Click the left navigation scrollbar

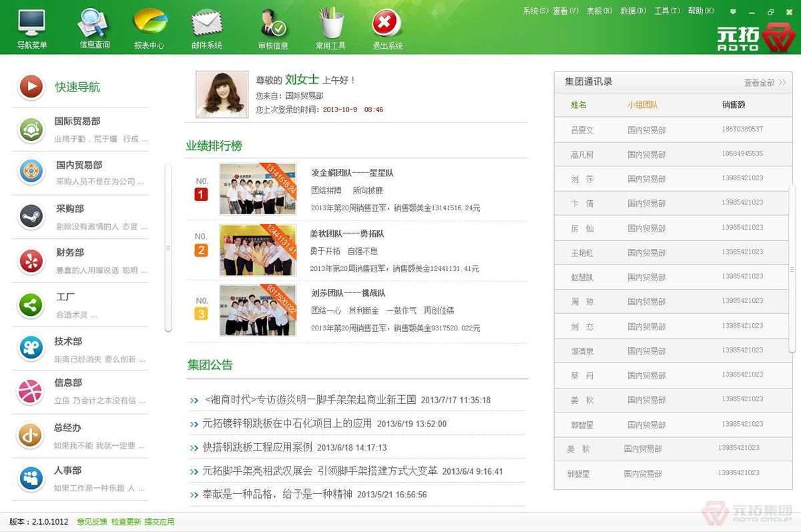(168, 248)
